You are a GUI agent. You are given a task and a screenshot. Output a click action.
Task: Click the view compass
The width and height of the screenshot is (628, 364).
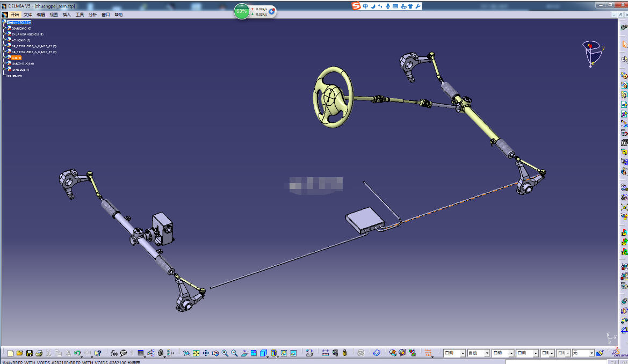[593, 53]
